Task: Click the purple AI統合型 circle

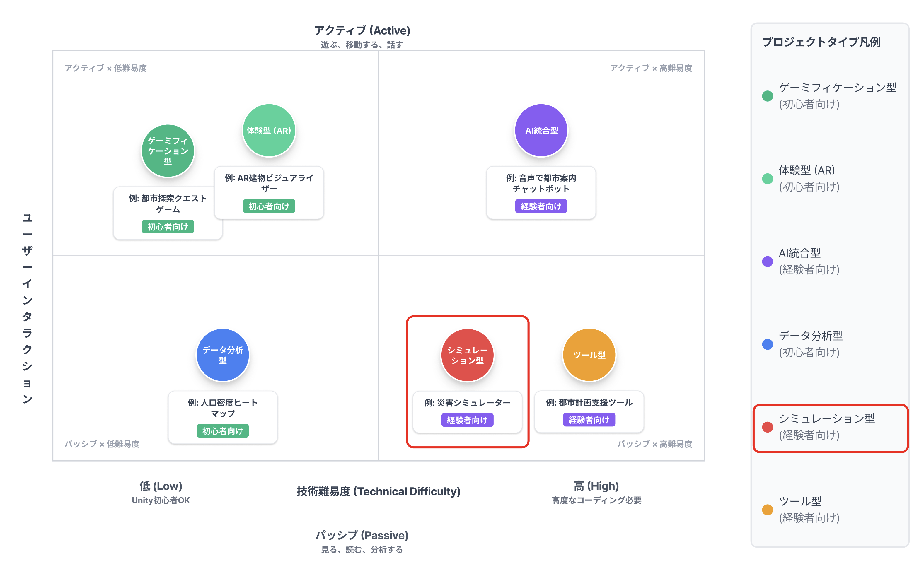Action: [541, 130]
